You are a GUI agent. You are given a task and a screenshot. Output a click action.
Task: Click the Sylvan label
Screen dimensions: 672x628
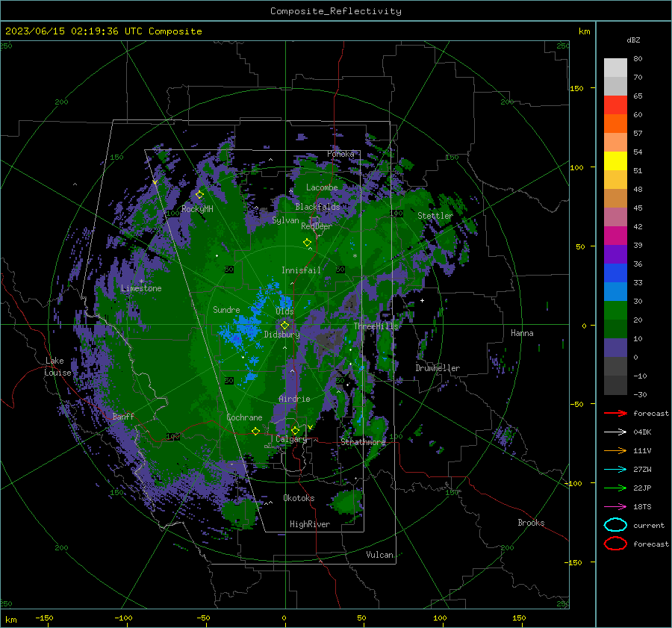click(x=285, y=220)
